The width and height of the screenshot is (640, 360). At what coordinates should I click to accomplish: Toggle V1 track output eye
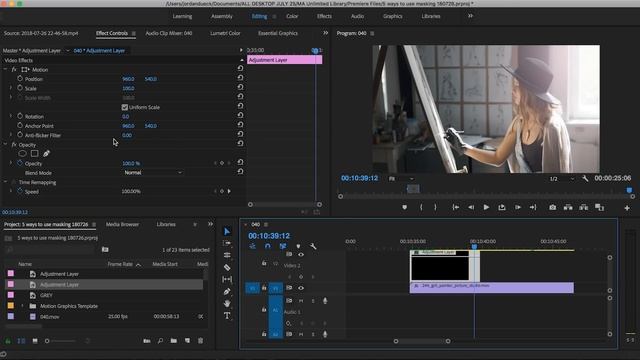click(x=301, y=288)
